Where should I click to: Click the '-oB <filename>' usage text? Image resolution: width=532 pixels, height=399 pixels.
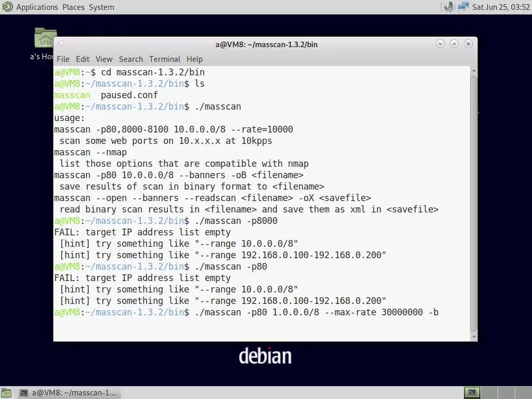pyautogui.click(x=268, y=175)
